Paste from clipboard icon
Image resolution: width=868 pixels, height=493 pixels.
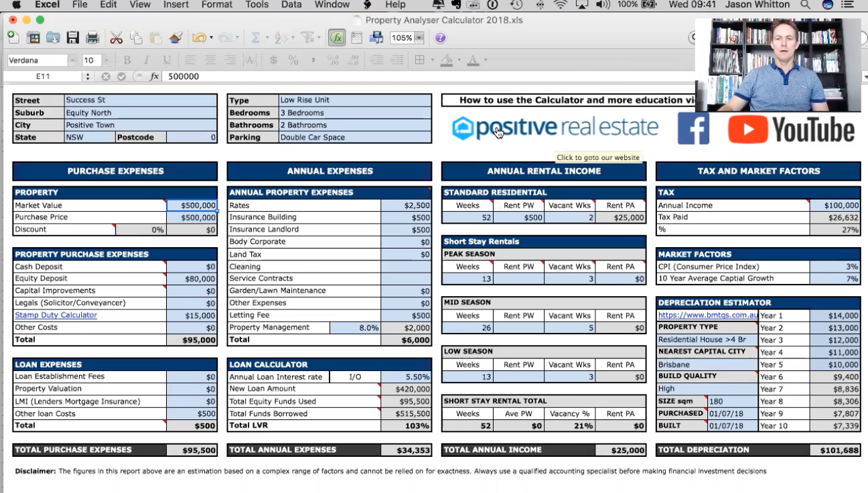[156, 38]
